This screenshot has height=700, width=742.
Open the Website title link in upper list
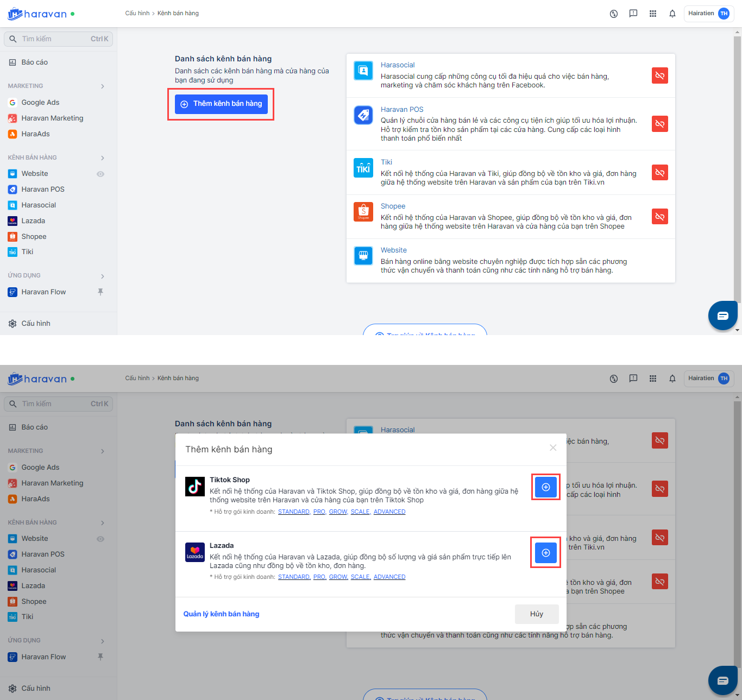pos(394,250)
